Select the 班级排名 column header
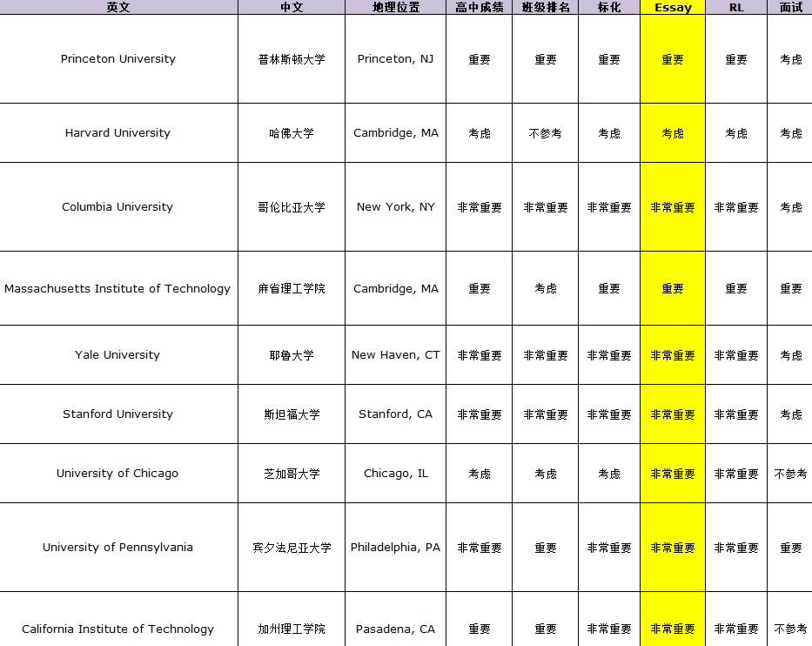 [546, 7]
